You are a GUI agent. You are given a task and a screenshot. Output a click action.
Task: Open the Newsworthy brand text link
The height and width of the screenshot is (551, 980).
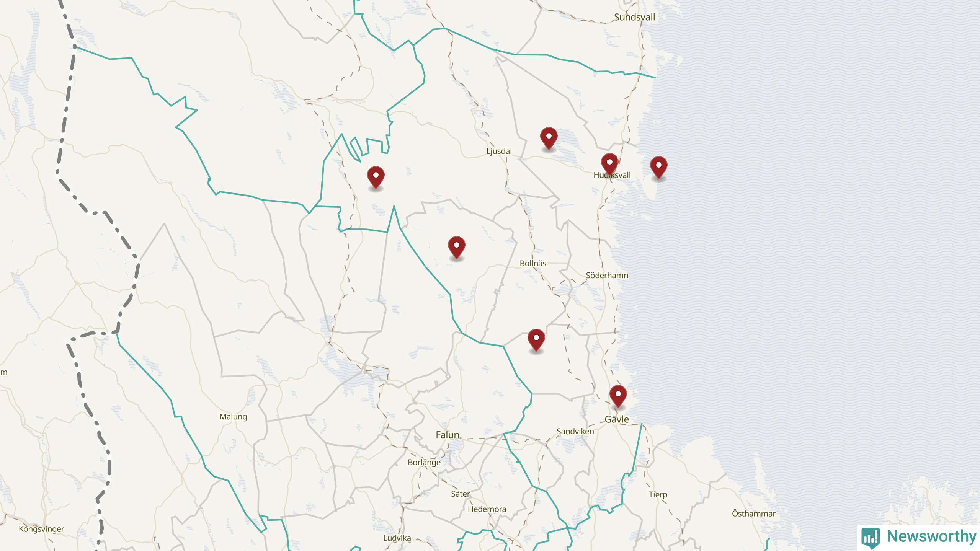(x=931, y=536)
